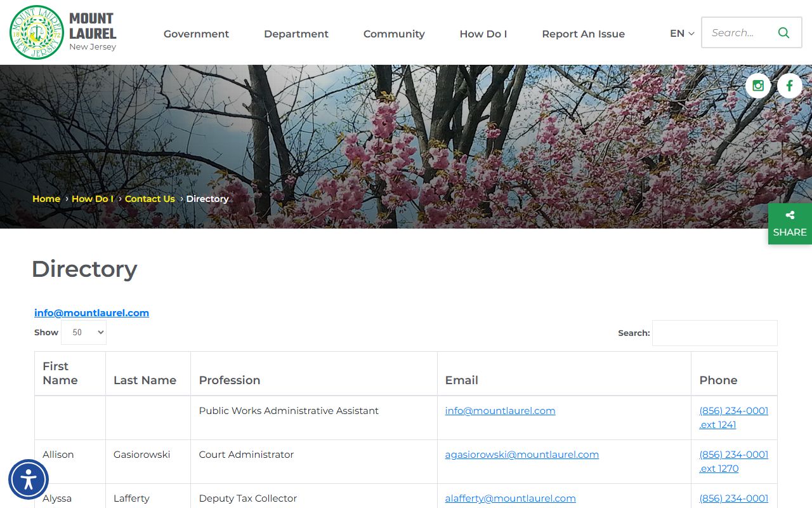
Task: Go to the How Do I breadcrumb link
Action: click(x=93, y=199)
